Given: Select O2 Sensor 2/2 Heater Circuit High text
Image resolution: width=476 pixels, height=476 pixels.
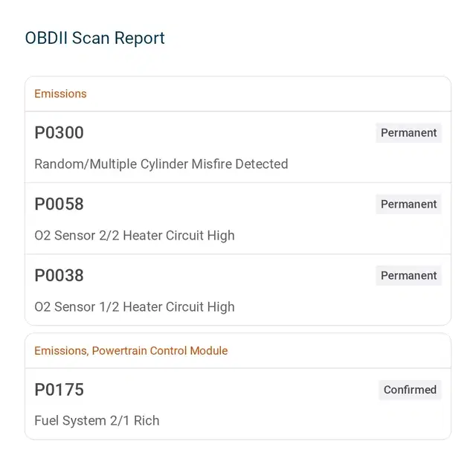Looking at the screenshot, I should (x=135, y=236).
